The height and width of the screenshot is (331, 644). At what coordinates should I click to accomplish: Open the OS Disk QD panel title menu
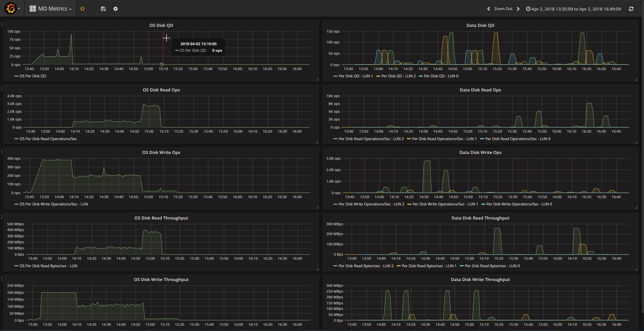[x=161, y=25]
